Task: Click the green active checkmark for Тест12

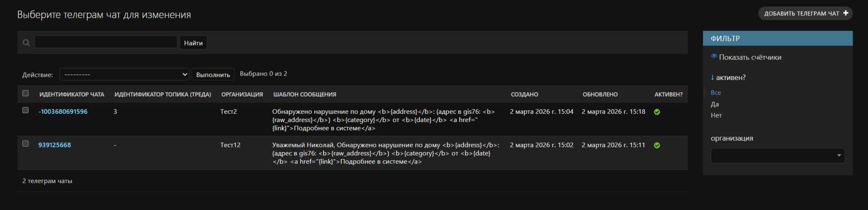Action: (x=657, y=145)
